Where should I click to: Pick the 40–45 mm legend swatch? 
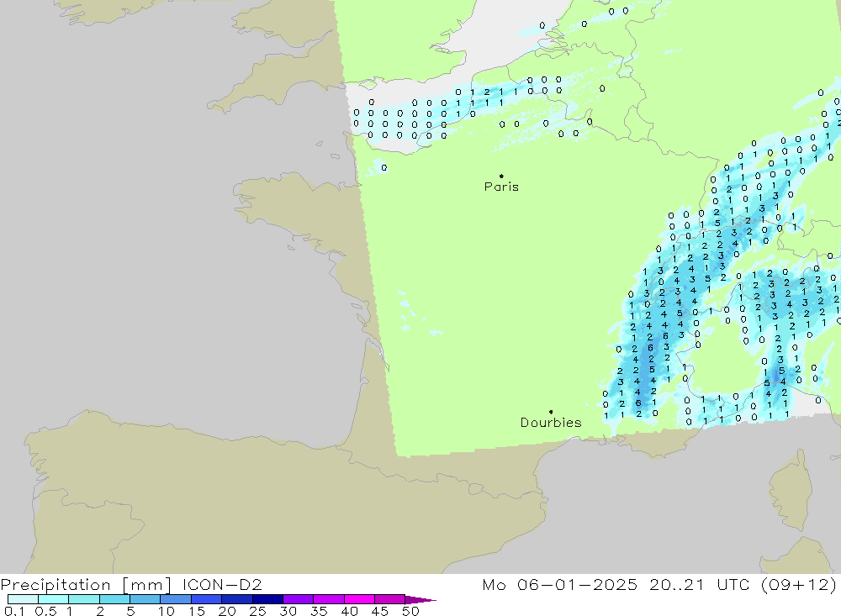(x=359, y=599)
